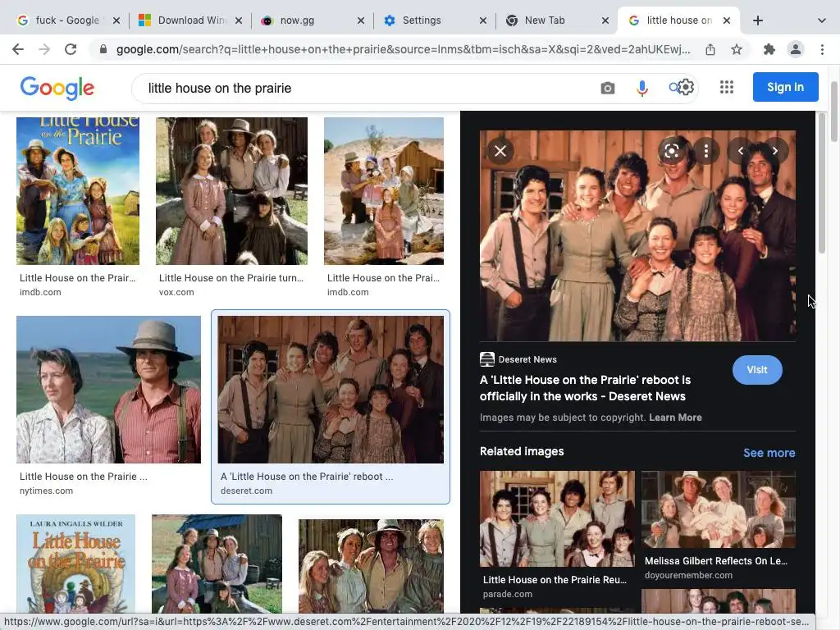Open the 'reboot is officially in the works' title
This screenshot has height=630, width=840.
pyautogui.click(x=585, y=388)
